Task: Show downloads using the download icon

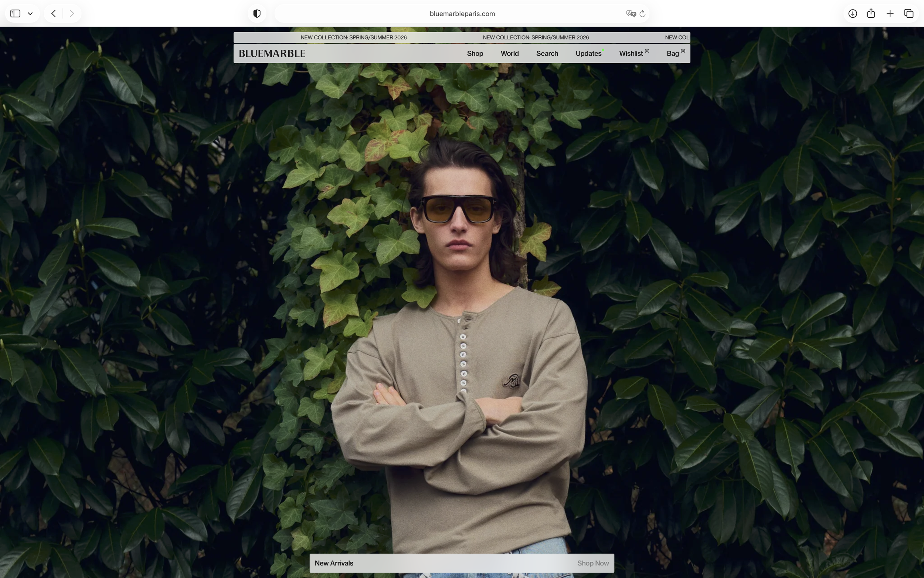Action: pyautogui.click(x=853, y=14)
